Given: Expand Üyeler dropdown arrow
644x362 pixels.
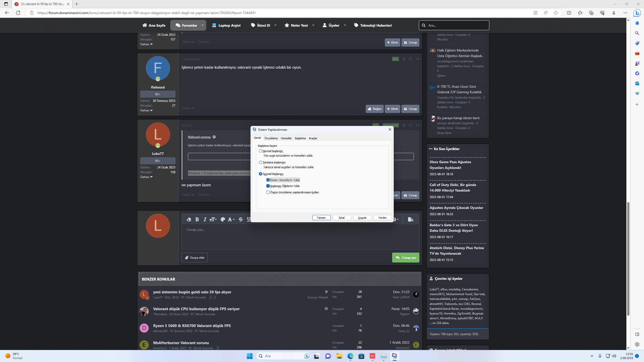Looking at the screenshot, I should click(x=345, y=25).
